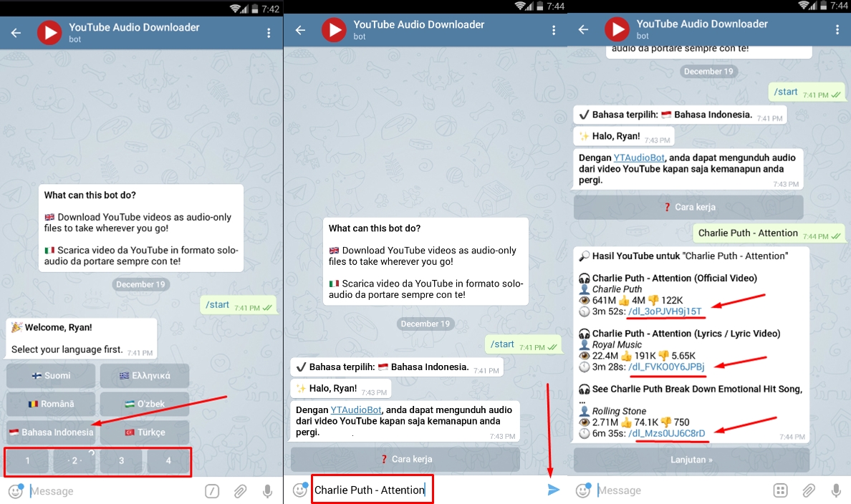Go to language page 1
Screen dimensions: 851x504
[x=28, y=460]
